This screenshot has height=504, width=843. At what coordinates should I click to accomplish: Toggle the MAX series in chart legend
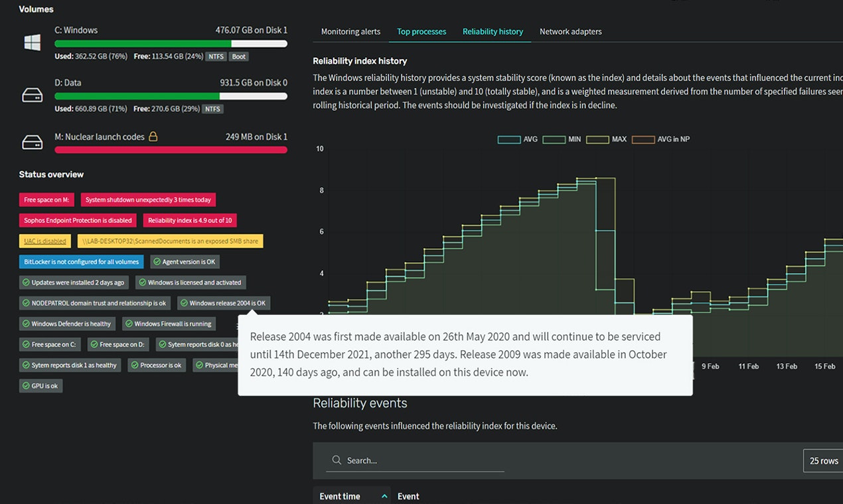tap(607, 139)
